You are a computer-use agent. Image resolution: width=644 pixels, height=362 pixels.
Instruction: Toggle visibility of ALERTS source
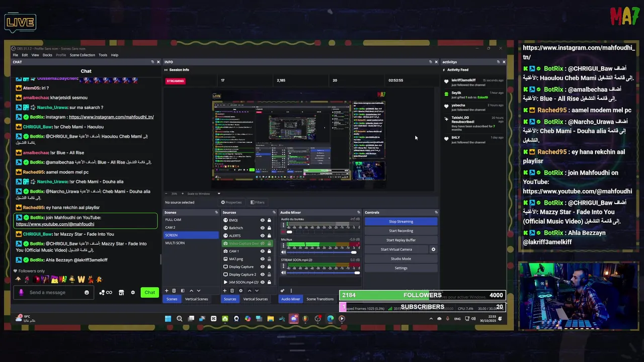pyautogui.click(x=262, y=236)
